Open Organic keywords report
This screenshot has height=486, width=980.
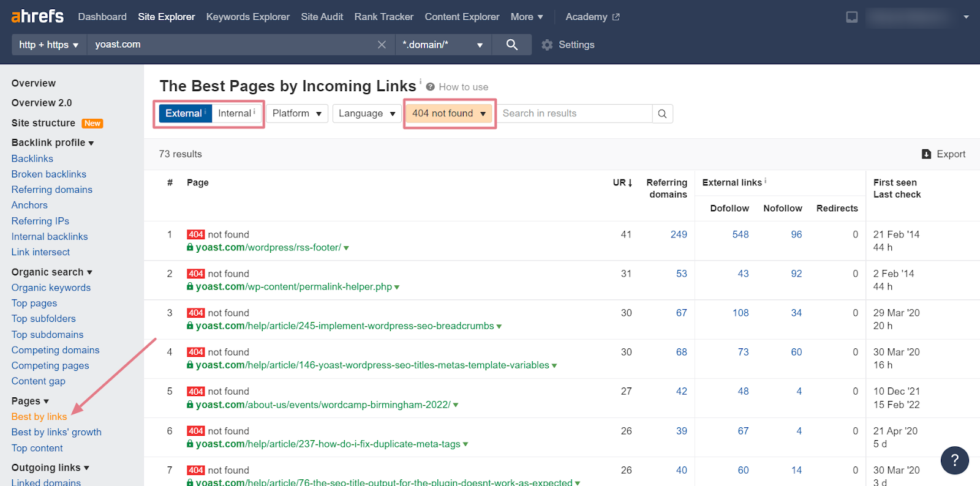(x=51, y=288)
